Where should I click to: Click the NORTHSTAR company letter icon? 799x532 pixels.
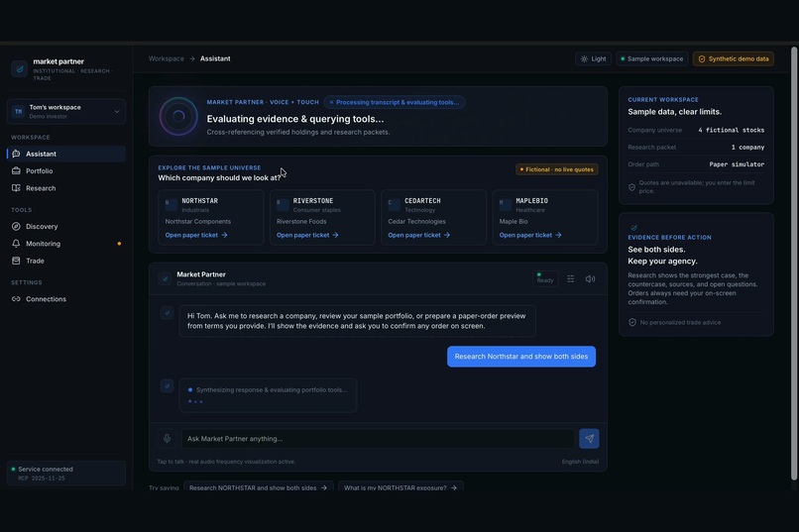[x=171, y=205]
